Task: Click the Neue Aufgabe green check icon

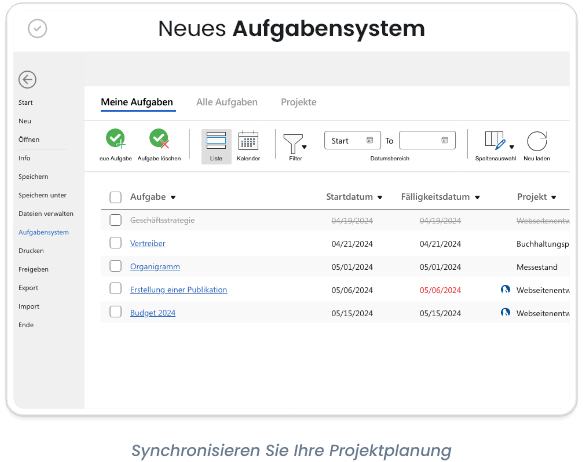Action: pyautogui.click(x=116, y=139)
